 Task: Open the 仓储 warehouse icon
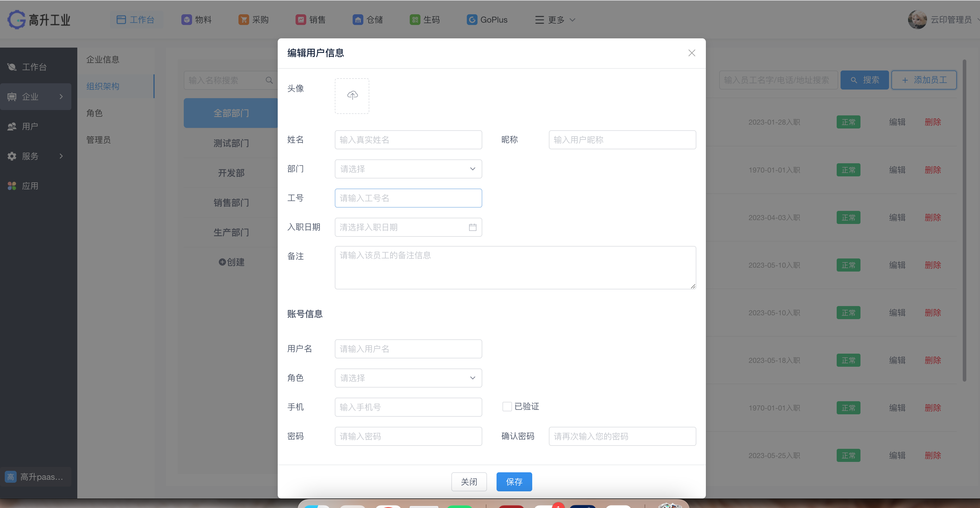point(358,20)
